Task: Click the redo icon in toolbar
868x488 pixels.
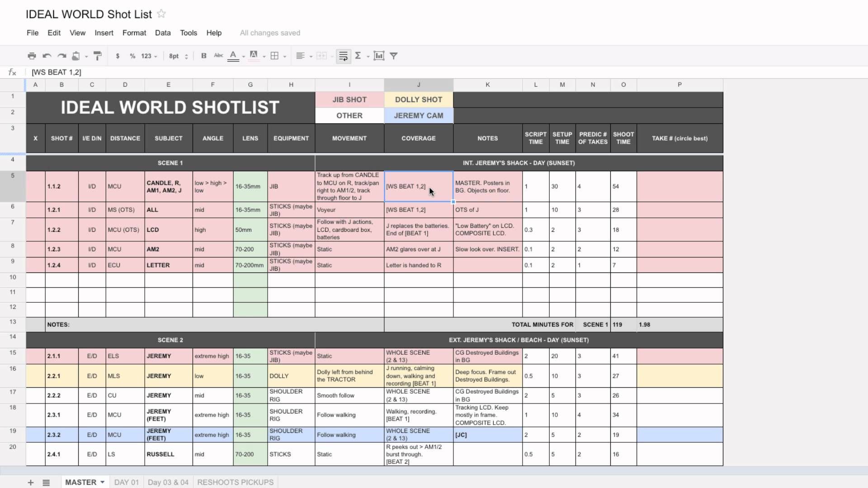Action: [x=62, y=56]
